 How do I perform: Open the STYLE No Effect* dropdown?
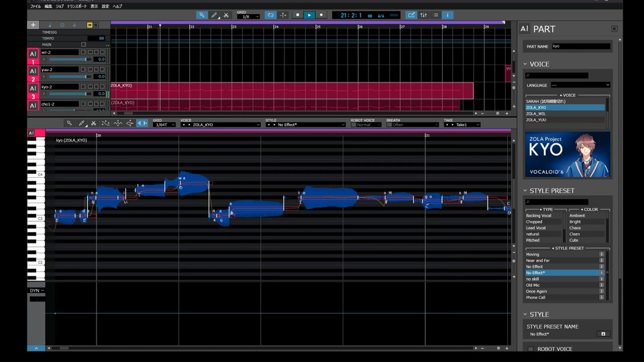coord(306,125)
